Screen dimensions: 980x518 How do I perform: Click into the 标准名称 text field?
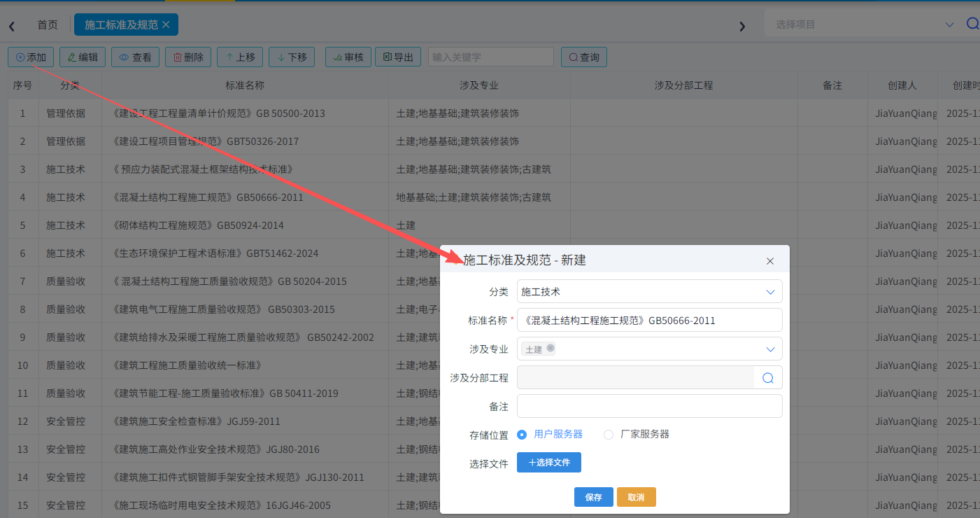pyautogui.click(x=649, y=321)
